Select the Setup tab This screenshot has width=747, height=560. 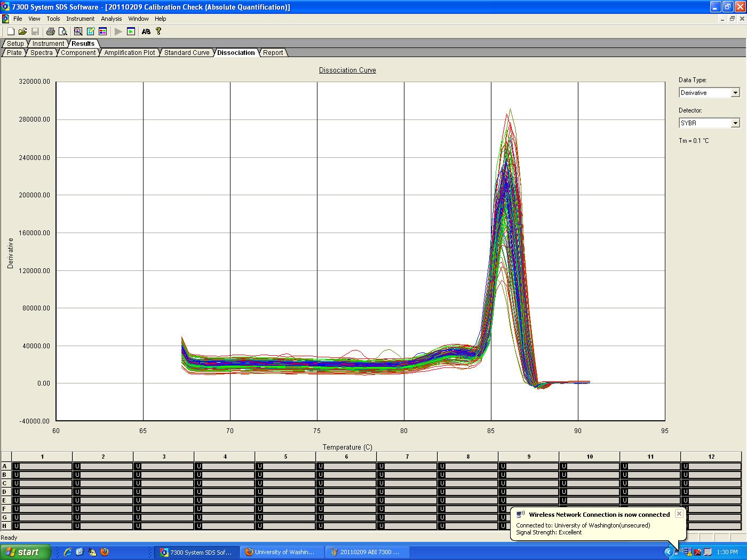tap(15, 44)
